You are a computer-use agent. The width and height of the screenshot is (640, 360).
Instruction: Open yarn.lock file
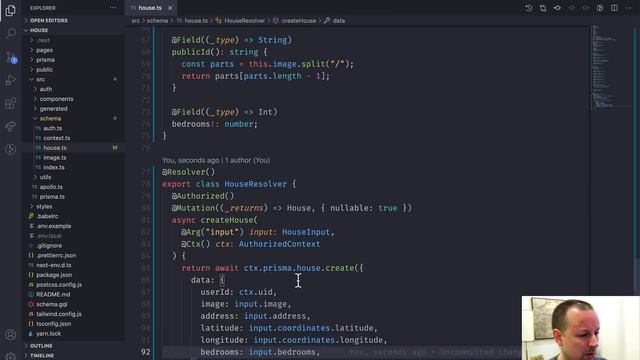pos(73,334)
